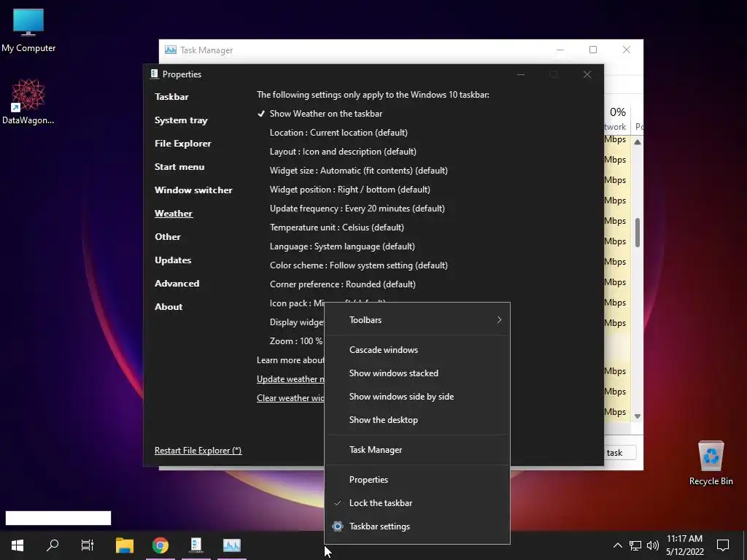The width and height of the screenshot is (747, 560).
Task: Switch to Task Manager taskbar icon
Action: [232, 545]
